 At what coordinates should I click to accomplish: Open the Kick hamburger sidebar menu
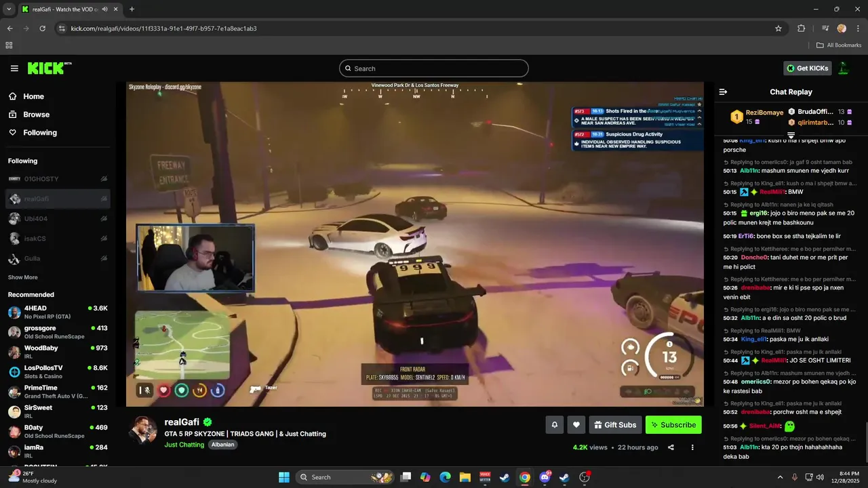tap(14, 68)
